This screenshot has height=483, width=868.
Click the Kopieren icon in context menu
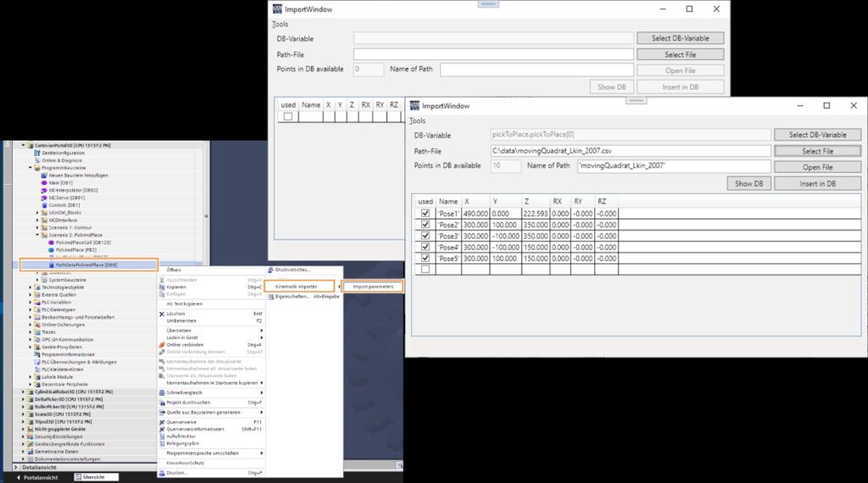[x=161, y=286]
